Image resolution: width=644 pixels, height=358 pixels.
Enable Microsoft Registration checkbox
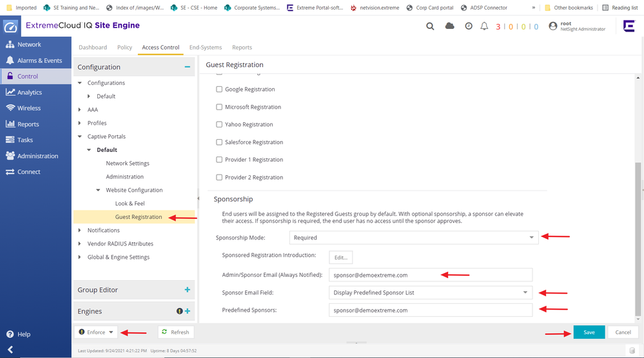click(x=219, y=107)
